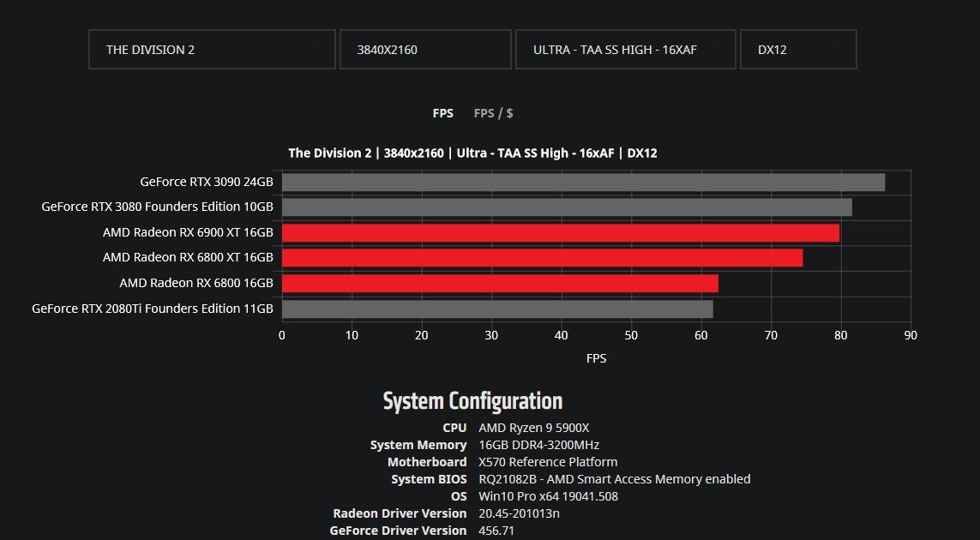980x540 pixels.
Task: Click the System Configuration heading
Action: click(472, 401)
